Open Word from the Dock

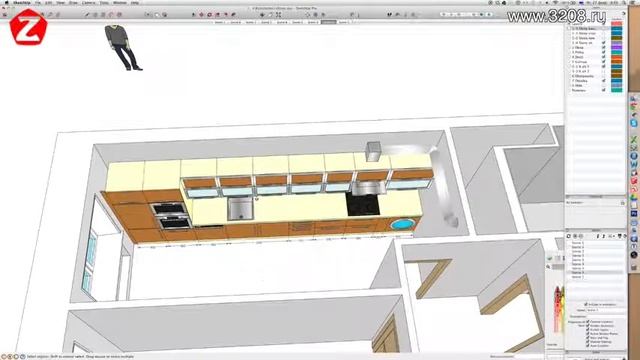[634, 164]
